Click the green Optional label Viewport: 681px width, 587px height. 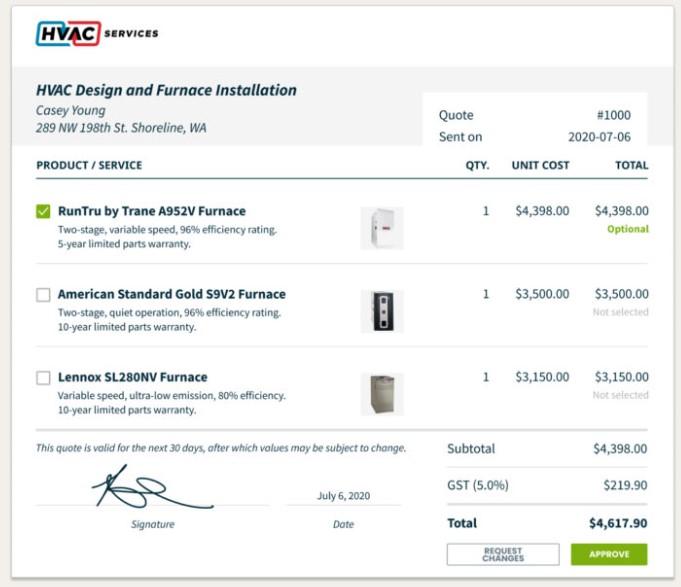coord(627,229)
